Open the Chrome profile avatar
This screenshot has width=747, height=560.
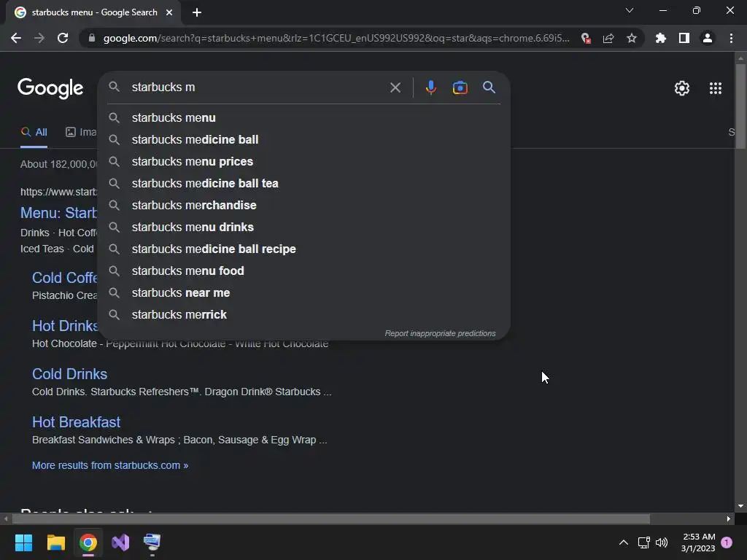point(708,38)
